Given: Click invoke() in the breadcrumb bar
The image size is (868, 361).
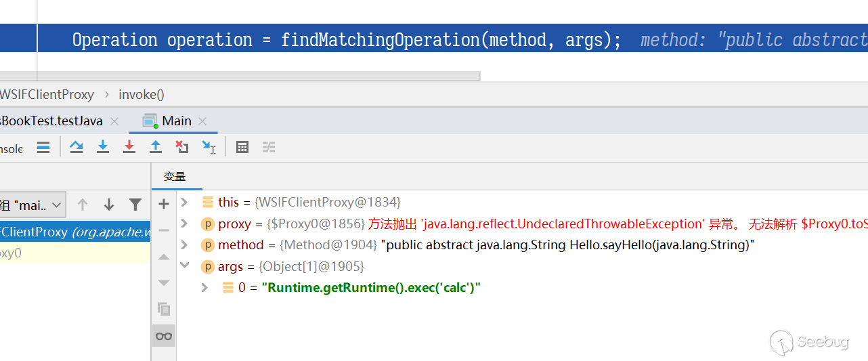Looking at the screenshot, I should pyautogui.click(x=142, y=95).
